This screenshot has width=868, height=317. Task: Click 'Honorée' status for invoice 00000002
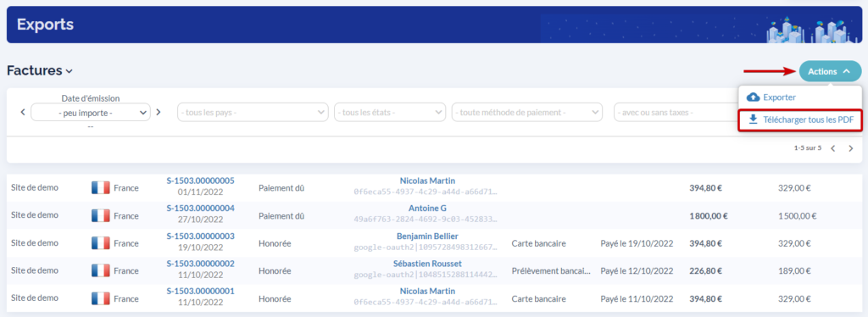pyautogui.click(x=275, y=271)
